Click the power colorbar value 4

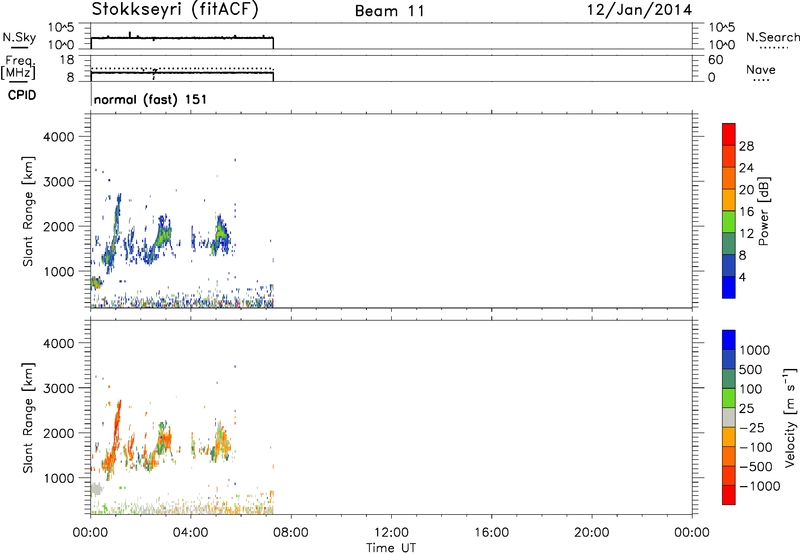[742, 277]
